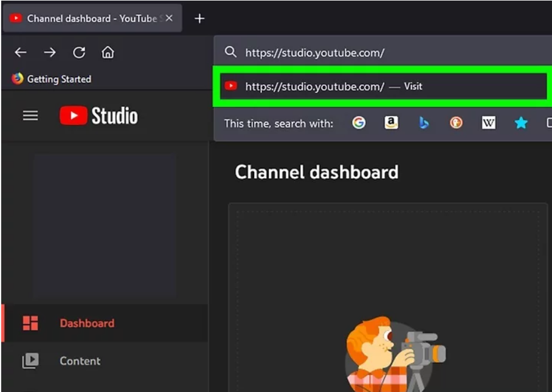Screen dimensions: 552x392
Task: Click the browser Back arrow
Action: point(21,52)
